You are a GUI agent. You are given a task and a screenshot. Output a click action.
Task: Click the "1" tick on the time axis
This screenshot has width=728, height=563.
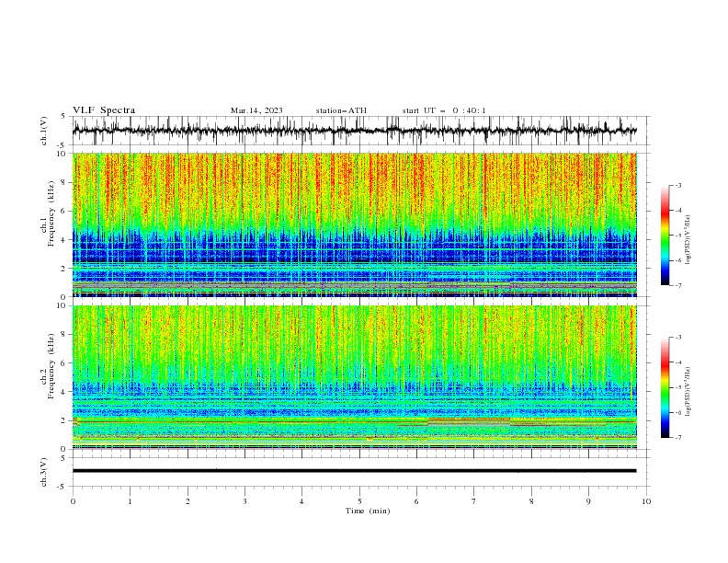click(130, 501)
